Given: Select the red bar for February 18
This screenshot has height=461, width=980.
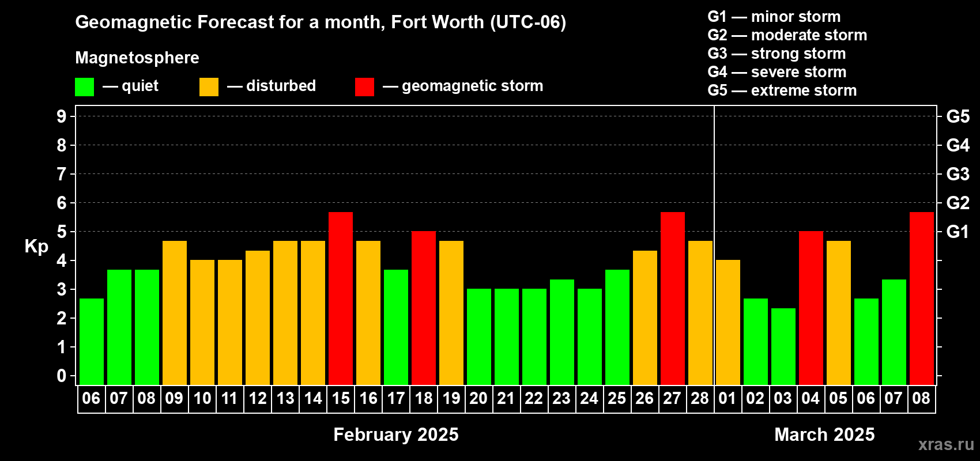Looking at the screenshot, I should point(424,308).
